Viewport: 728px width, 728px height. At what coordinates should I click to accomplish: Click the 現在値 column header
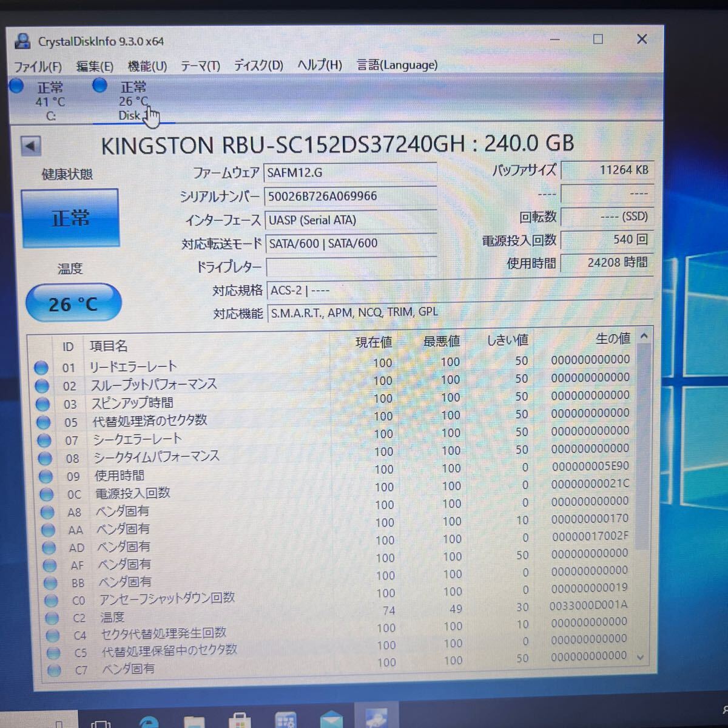point(374,343)
